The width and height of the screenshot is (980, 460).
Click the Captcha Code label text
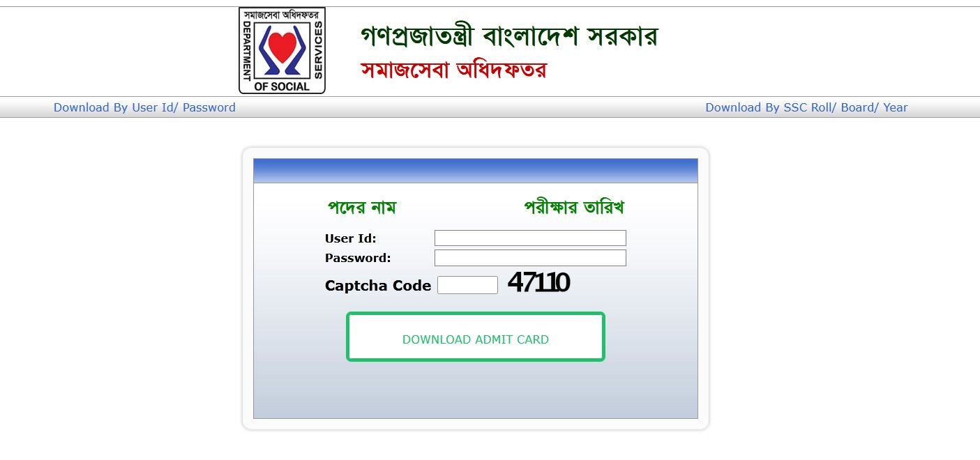click(378, 286)
